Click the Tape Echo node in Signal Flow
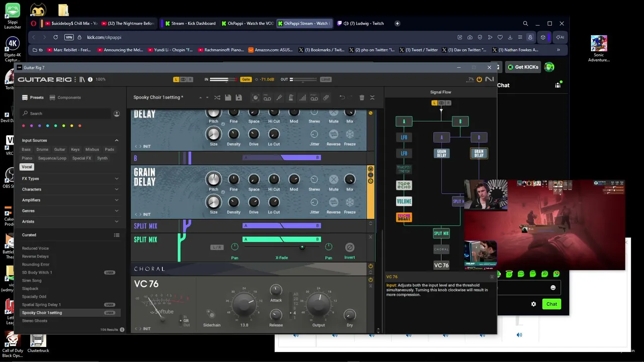This screenshot has width=644, height=362. 404,186
